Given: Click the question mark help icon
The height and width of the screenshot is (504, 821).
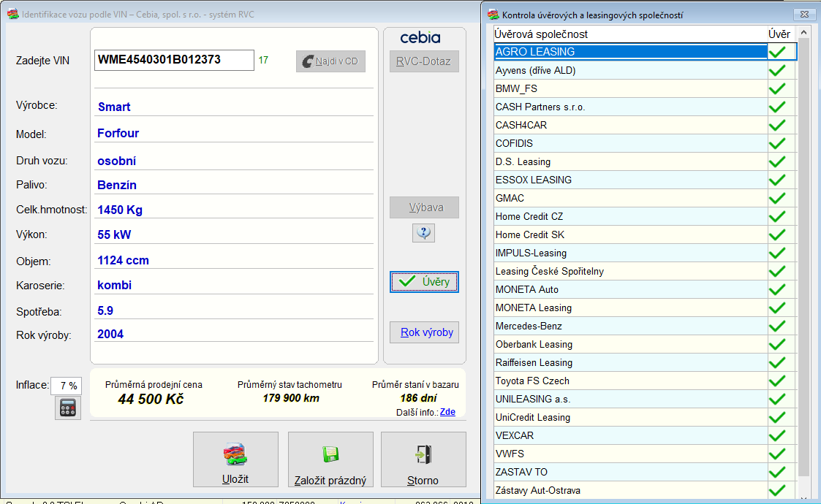Looking at the screenshot, I should (x=423, y=232).
